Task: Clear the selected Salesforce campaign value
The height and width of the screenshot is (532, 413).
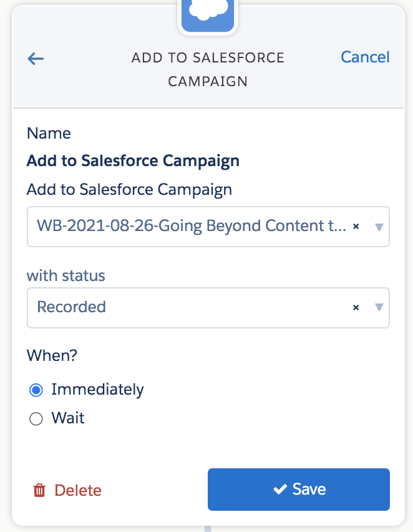Action: [356, 226]
